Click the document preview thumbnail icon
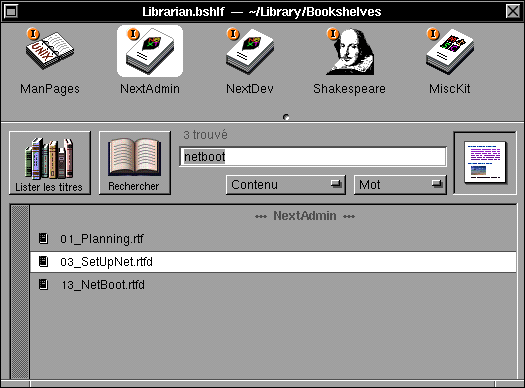The image size is (525, 388). pos(485,162)
